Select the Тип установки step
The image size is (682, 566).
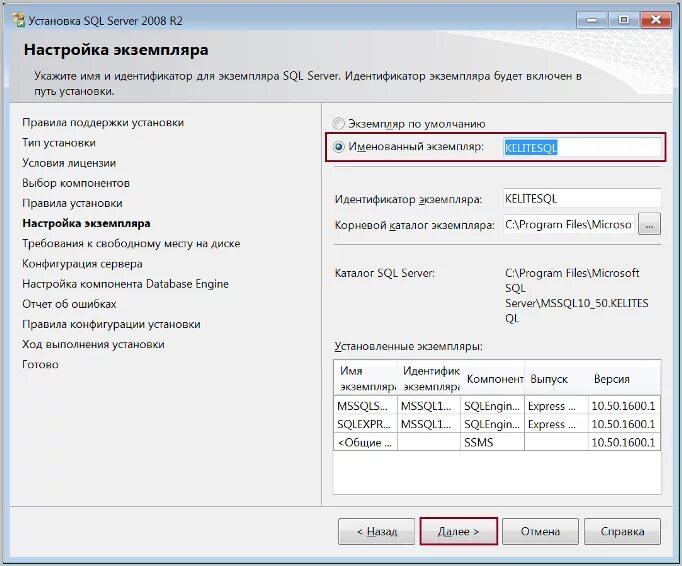click(x=59, y=143)
